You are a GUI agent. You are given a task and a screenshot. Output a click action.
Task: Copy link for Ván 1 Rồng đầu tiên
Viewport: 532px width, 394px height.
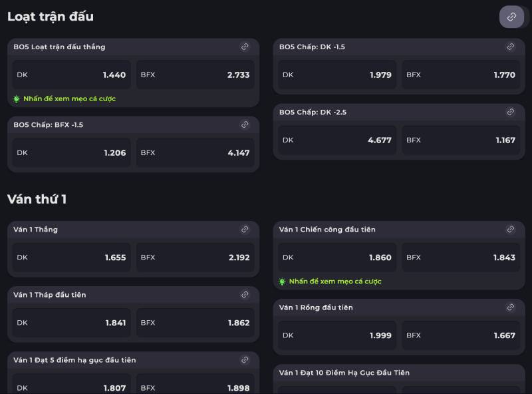tap(510, 307)
